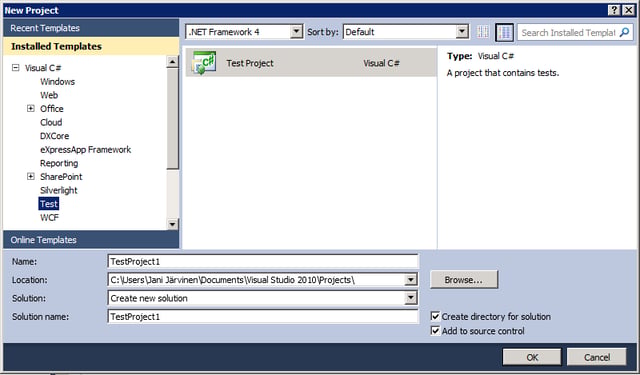Image resolution: width=640 pixels, height=375 pixels.
Task: Open the Online Templates section
Action: point(91,240)
